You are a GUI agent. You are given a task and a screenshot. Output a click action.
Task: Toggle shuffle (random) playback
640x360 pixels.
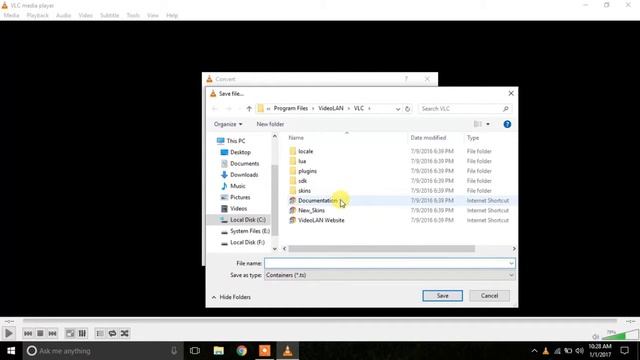pyautogui.click(x=124, y=333)
